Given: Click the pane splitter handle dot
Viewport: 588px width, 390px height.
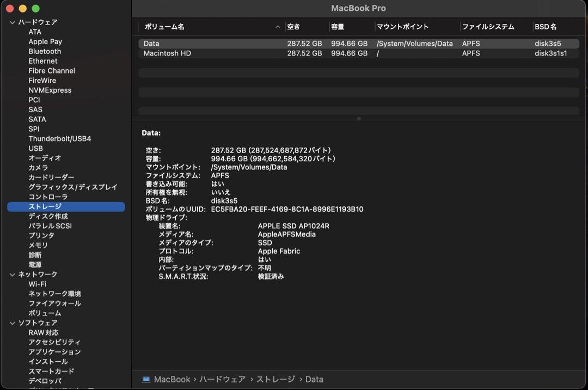Looking at the screenshot, I should coord(359,119).
